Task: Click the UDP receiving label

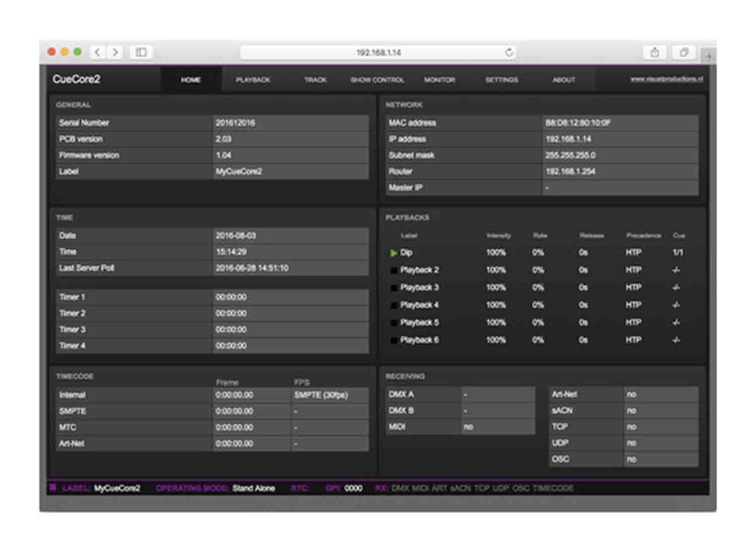Action: (560, 443)
